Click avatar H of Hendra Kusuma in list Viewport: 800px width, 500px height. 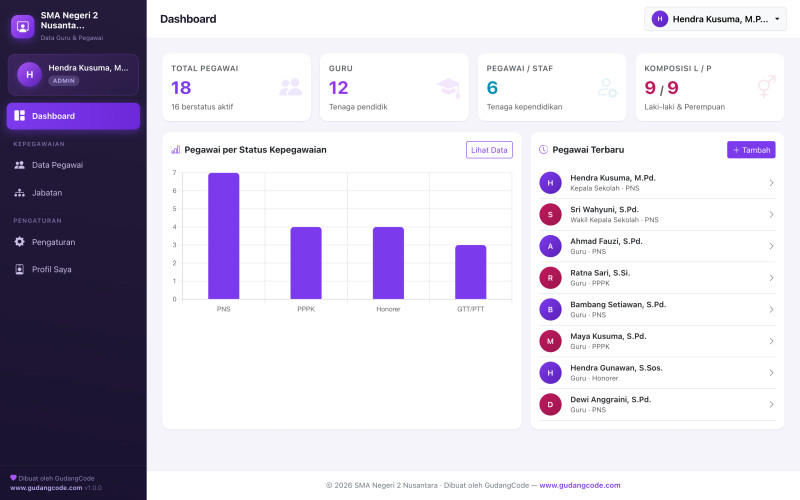tap(551, 183)
